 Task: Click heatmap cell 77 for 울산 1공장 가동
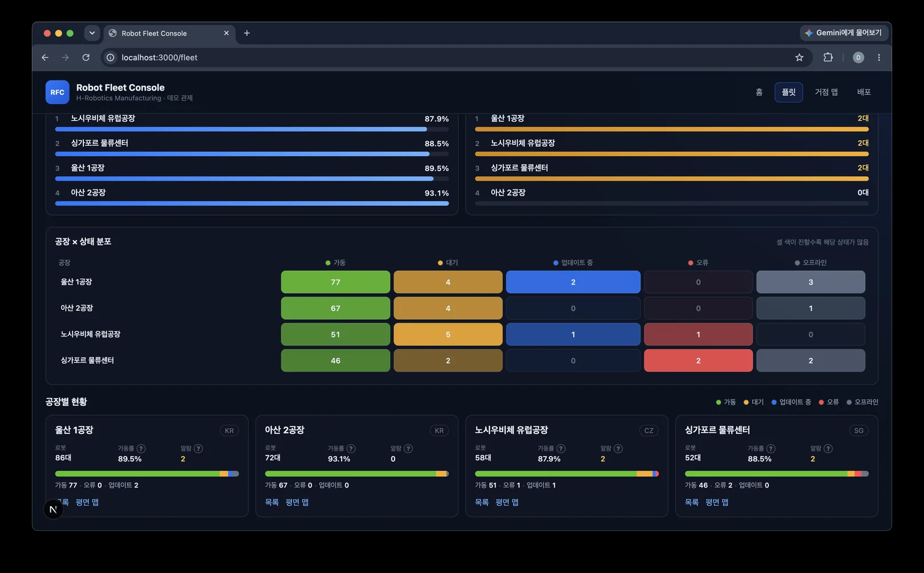click(335, 282)
